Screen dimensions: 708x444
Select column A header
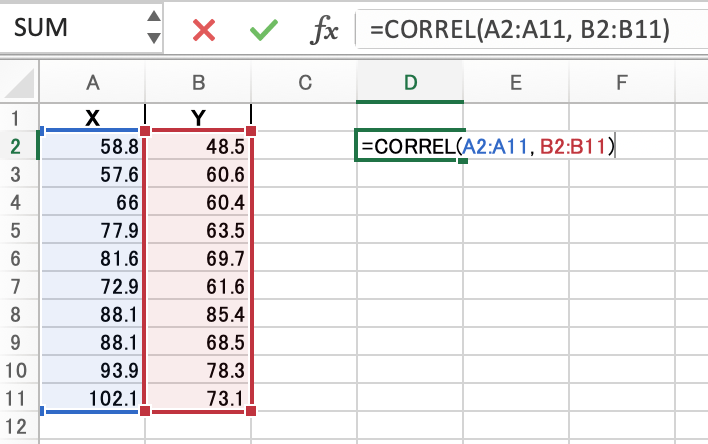click(92, 83)
